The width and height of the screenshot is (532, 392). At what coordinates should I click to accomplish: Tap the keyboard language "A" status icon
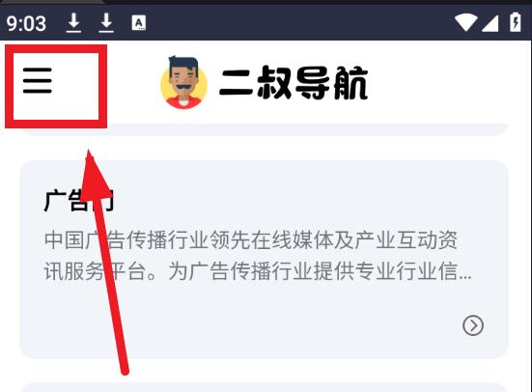tap(139, 23)
